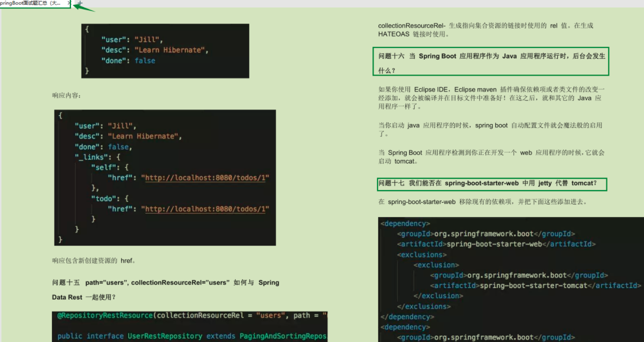This screenshot has width=644, height=342.
Task: Click the closing "</exclusions>" tag in XML
Action: pyautogui.click(x=424, y=306)
